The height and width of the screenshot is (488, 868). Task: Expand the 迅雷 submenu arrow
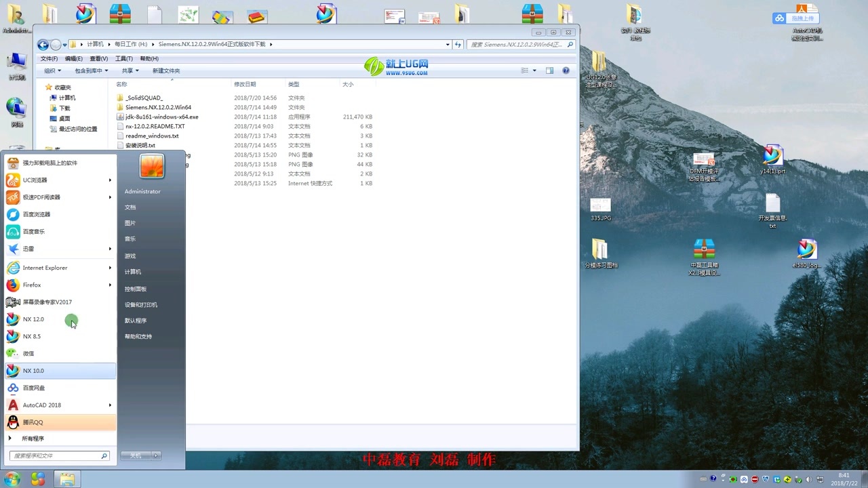pos(110,249)
